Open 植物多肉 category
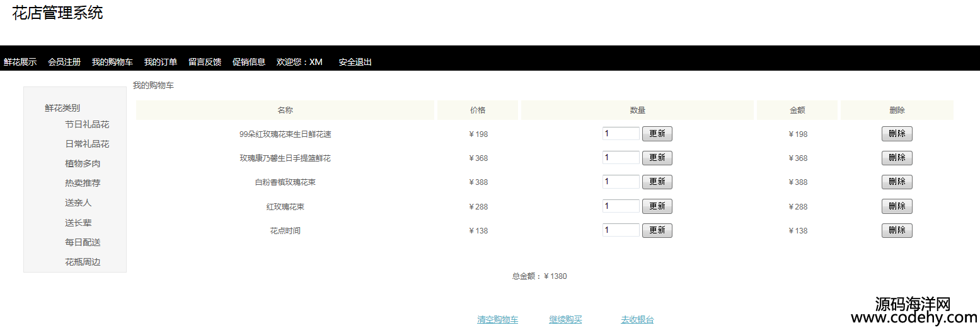980x330 pixels. pyautogui.click(x=83, y=163)
